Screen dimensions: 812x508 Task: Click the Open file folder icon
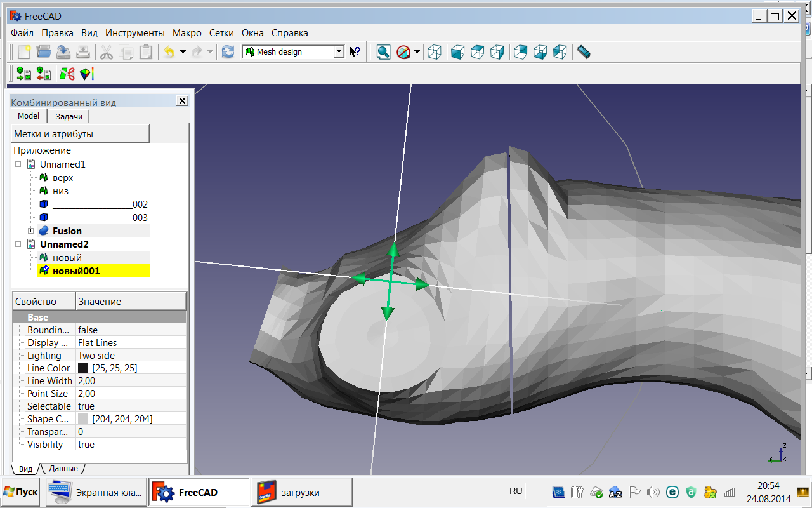click(44, 52)
